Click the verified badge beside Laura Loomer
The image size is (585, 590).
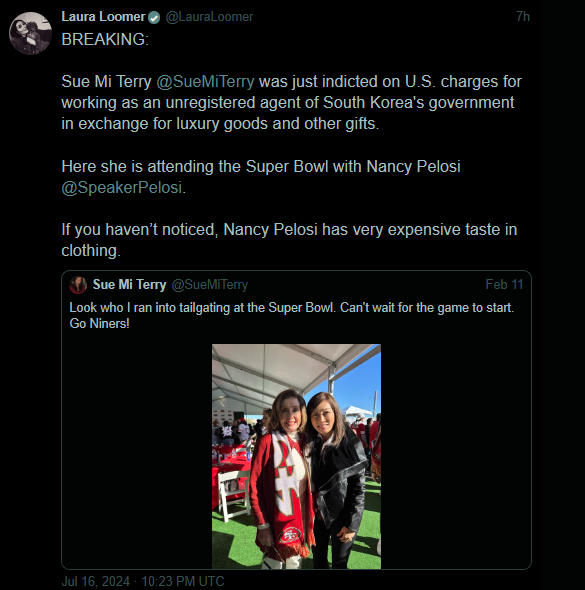pyautogui.click(x=154, y=17)
